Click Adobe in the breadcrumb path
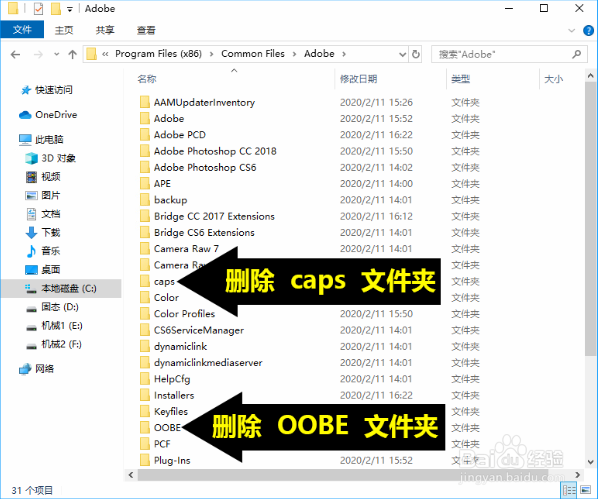The height and width of the screenshot is (499, 598). coord(319,54)
